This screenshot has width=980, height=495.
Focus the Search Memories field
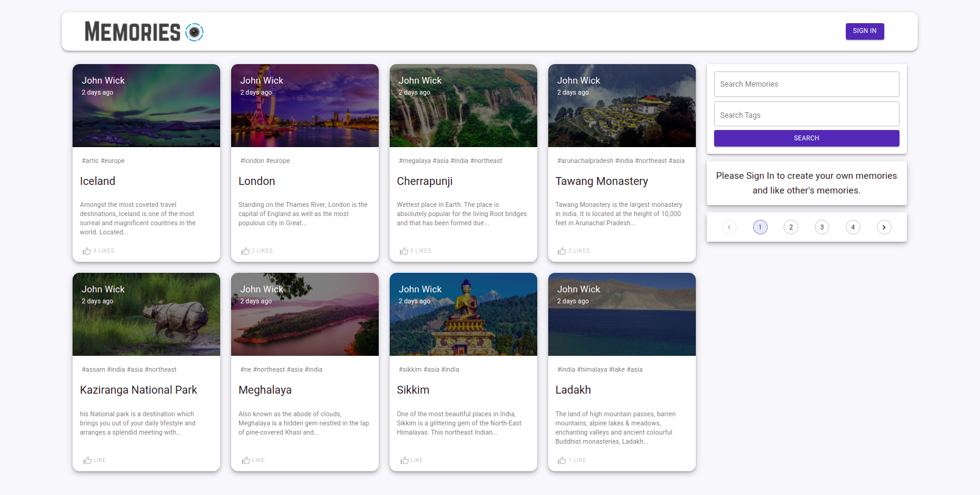807,84
